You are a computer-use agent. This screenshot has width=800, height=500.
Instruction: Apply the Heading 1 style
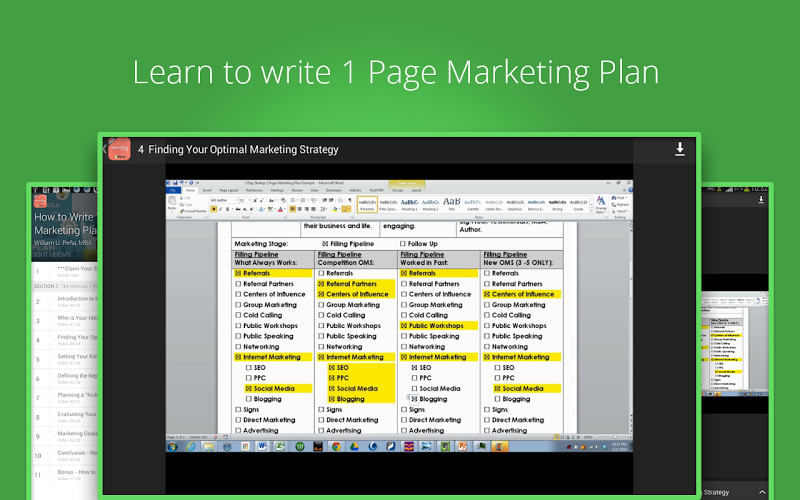[x=409, y=204]
